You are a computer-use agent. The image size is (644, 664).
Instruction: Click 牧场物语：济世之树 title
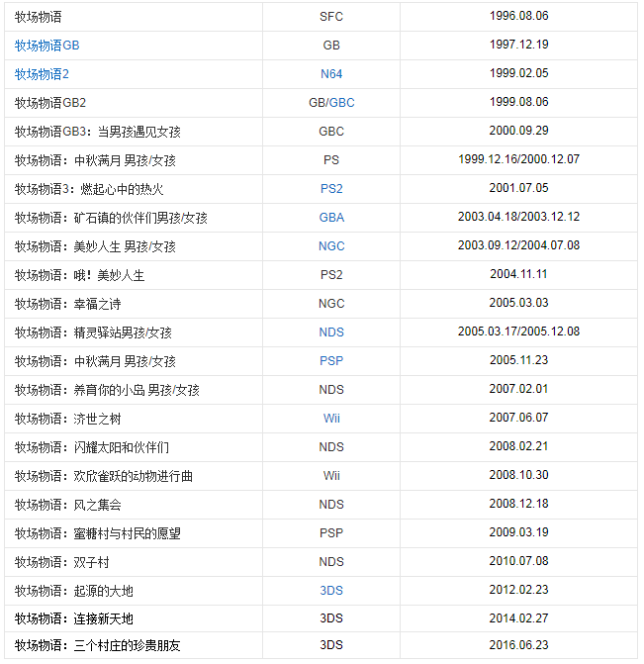tap(67, 419)
